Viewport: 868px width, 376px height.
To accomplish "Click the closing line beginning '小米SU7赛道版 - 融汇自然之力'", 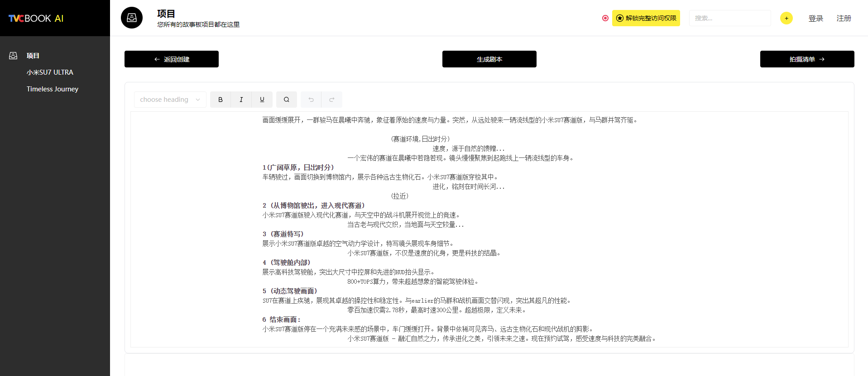I will pyautogui.click(x=502, y=338).
